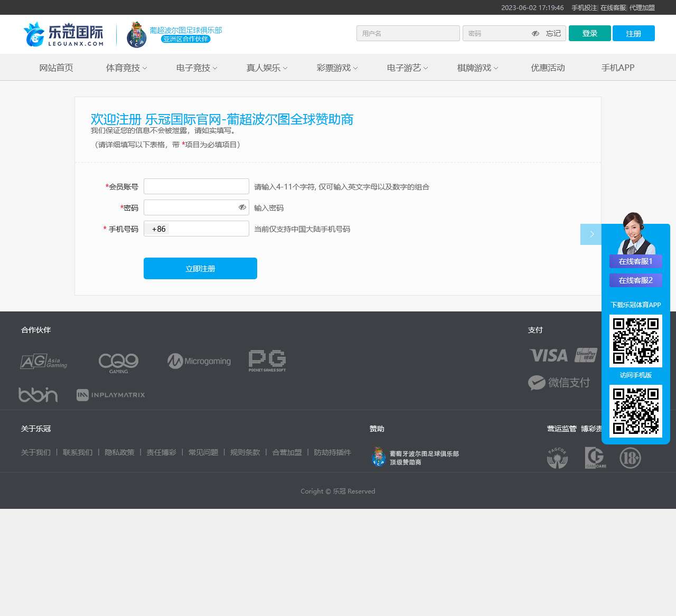Expand the 电子竞技 menu
The height and width of the screenshot is (616, 676).
click(196, 68)
